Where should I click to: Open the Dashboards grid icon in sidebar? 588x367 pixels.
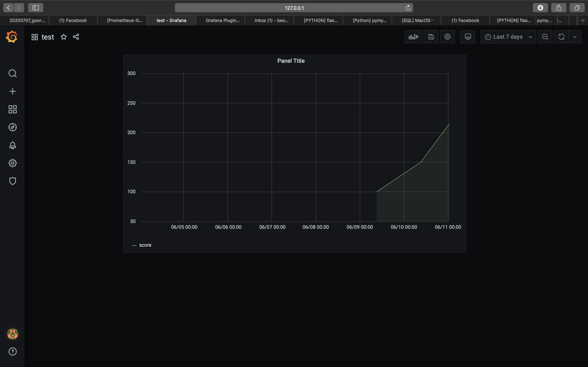(x=12, y=109)
